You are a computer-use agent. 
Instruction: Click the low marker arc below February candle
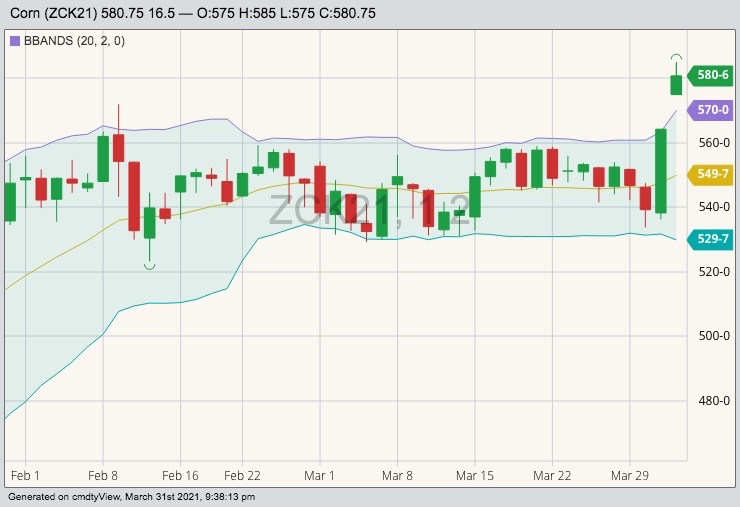point(149,265)
